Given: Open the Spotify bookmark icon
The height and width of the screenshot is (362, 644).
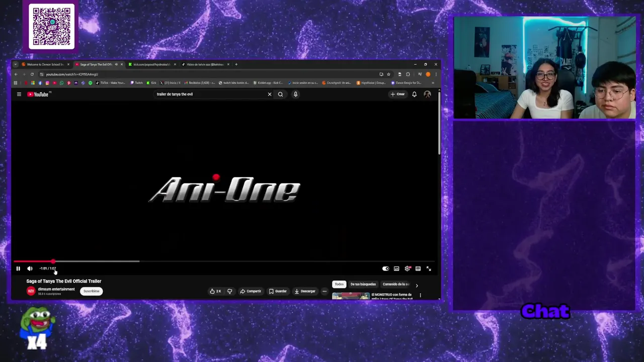Looking at the screenshot, I should (90, 83).
